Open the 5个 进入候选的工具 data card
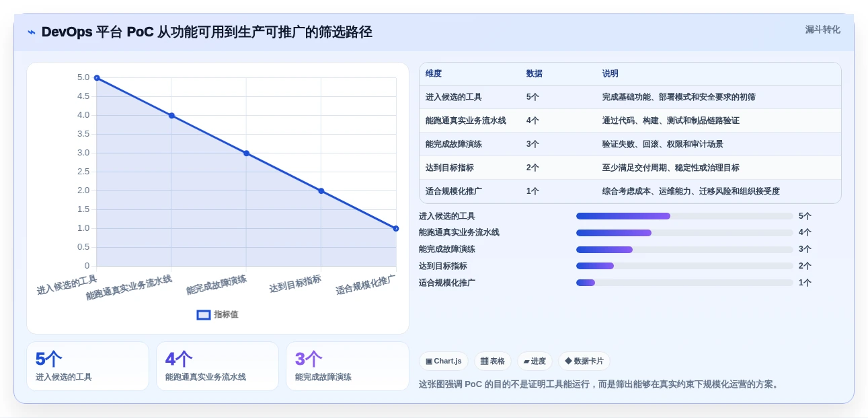 tap(87, 366)
